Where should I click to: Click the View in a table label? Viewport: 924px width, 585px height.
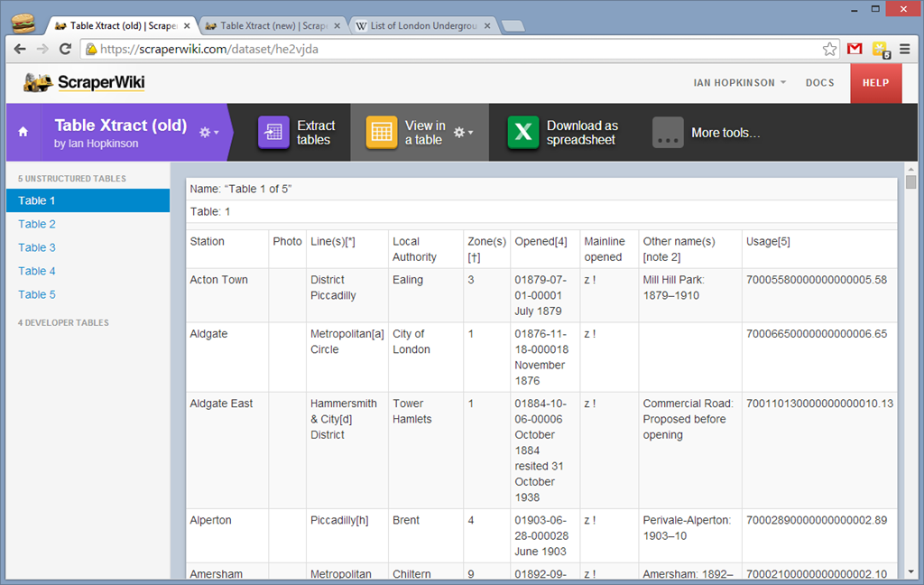pyautogui.click(x=425, y=133)
